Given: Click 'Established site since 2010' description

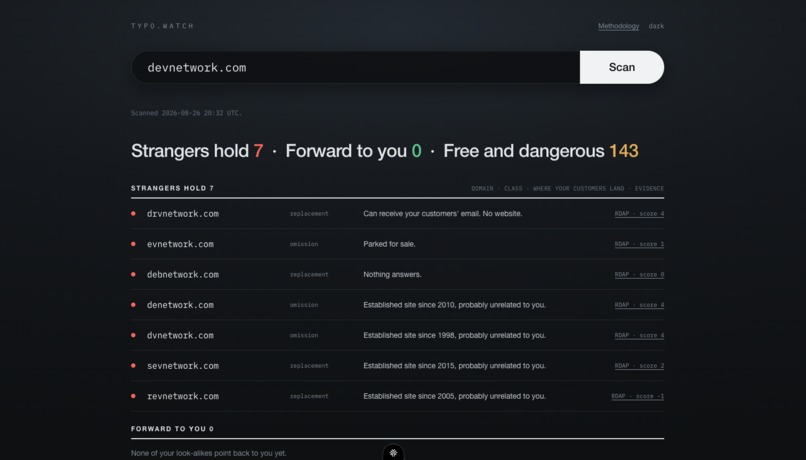Looking at the screenshot, I should (454, 305).
